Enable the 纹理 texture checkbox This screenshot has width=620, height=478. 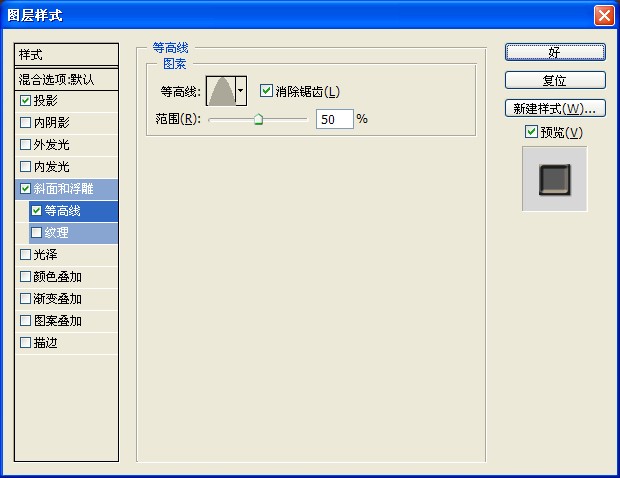[x=37, y=233]
